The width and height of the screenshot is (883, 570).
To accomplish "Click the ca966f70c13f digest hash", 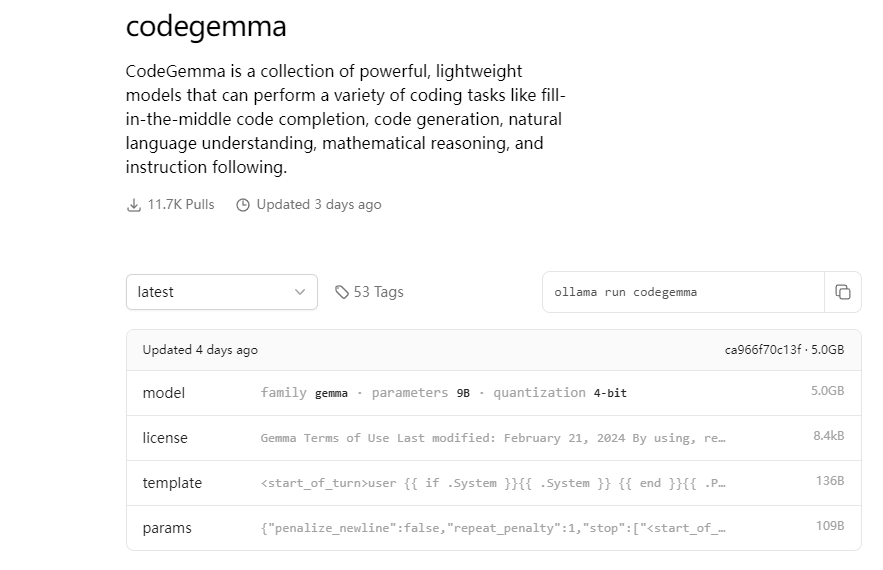I will click(763, 350).
